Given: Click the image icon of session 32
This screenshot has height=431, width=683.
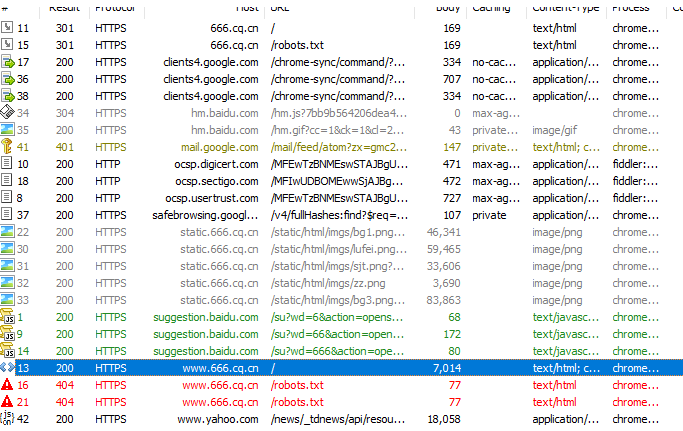Looking at the screenshot, I should click(x=7, y=282).
